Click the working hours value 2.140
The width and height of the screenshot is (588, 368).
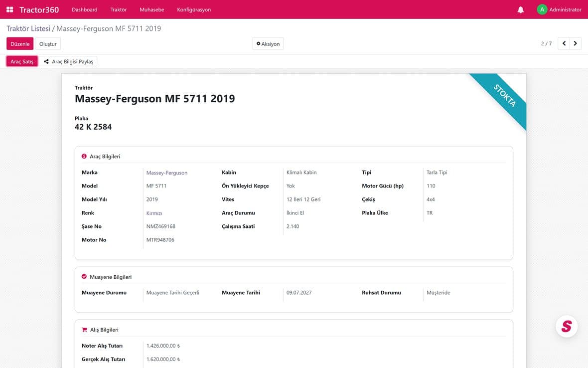(x=293, y=226)
